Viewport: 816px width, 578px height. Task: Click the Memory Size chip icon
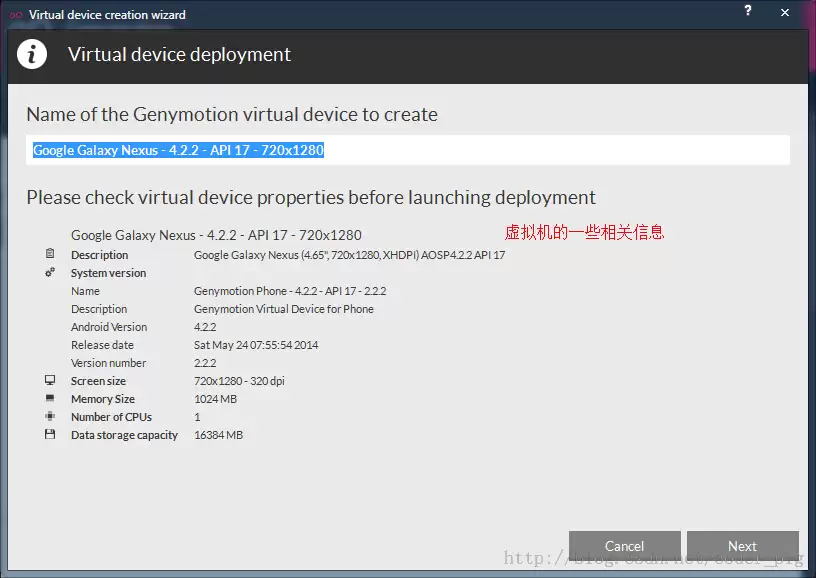coord(50,399)
